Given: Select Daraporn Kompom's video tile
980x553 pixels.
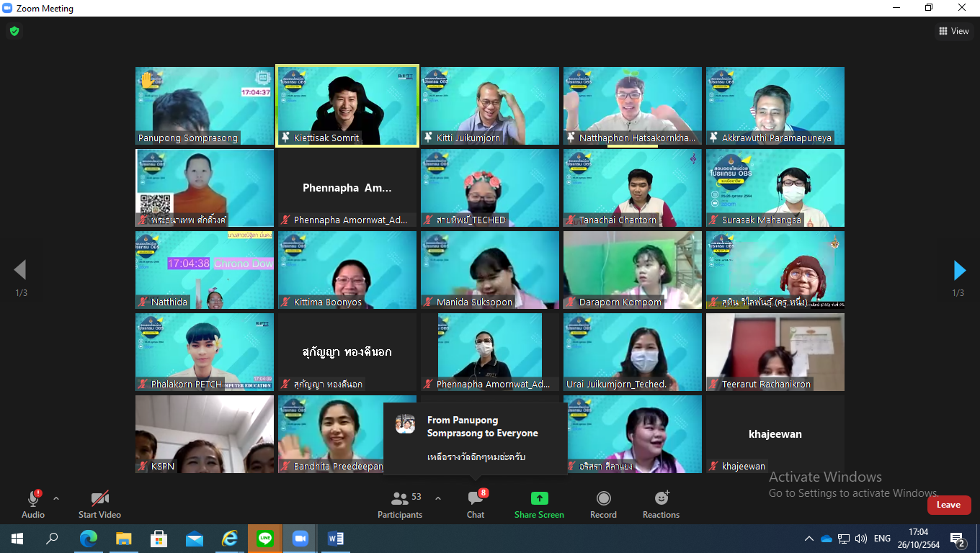Looking at the screenshot, I should [x=633, y=270].
